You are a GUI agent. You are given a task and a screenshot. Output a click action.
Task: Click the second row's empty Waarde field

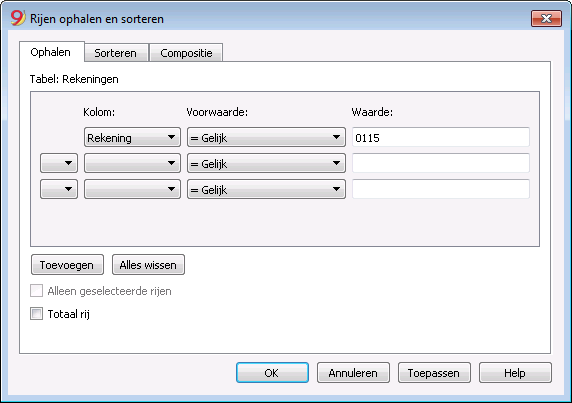[x=441, y=163]
